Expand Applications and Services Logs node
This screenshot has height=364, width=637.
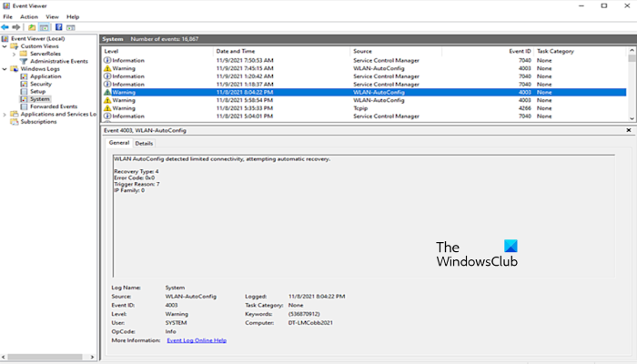click(x=5, y=114)
